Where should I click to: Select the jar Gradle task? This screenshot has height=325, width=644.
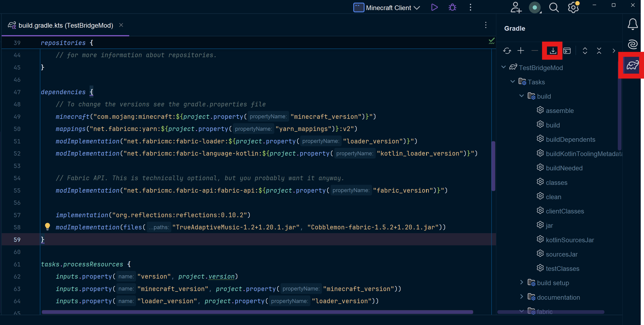(x=549, y=226)
